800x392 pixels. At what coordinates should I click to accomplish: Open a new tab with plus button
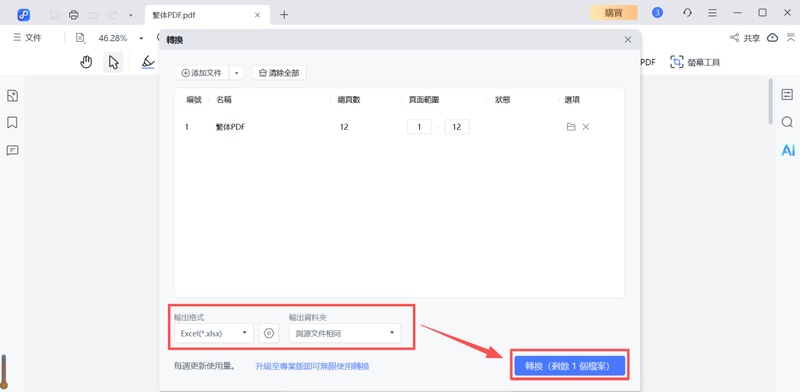[x=284, y=15]
